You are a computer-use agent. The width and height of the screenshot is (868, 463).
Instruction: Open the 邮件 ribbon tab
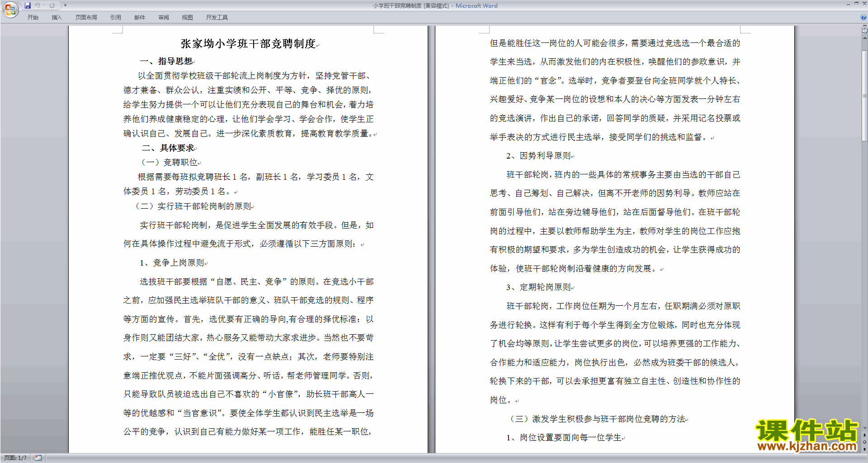tap(140, 18)
